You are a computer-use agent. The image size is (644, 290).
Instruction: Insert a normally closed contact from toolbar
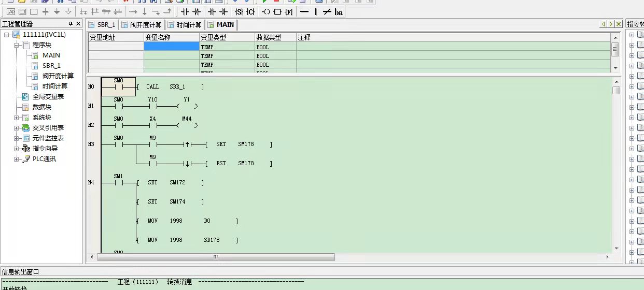coord(197,11)
